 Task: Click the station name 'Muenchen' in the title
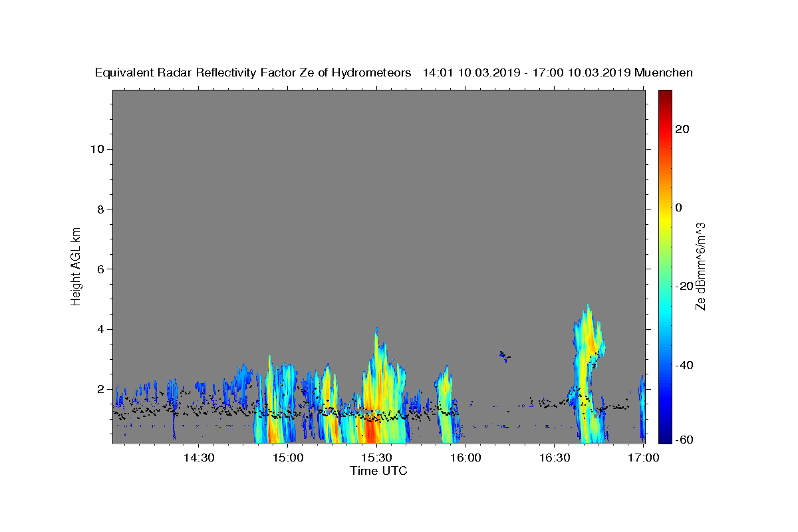pyautogui.click(x=664, y=72)
